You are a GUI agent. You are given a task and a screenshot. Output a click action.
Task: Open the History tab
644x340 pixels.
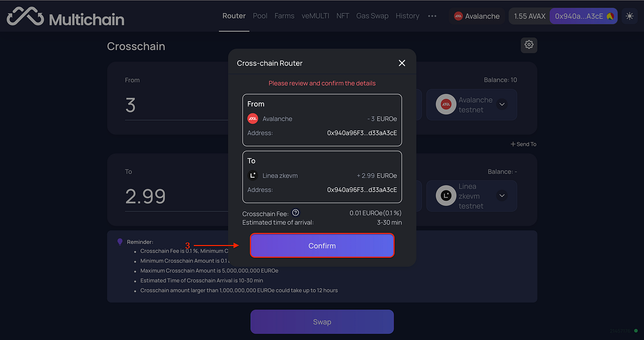407,16
